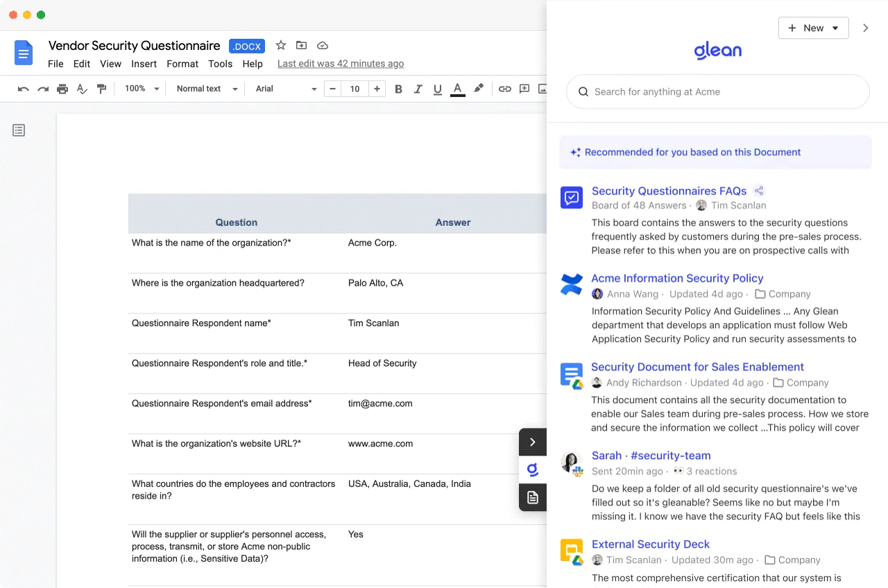Click share icon next to Security Questionnaires FAQs
Image resolution: width=888 pixels, height=588 pixels.
click(x=759, y=191)
